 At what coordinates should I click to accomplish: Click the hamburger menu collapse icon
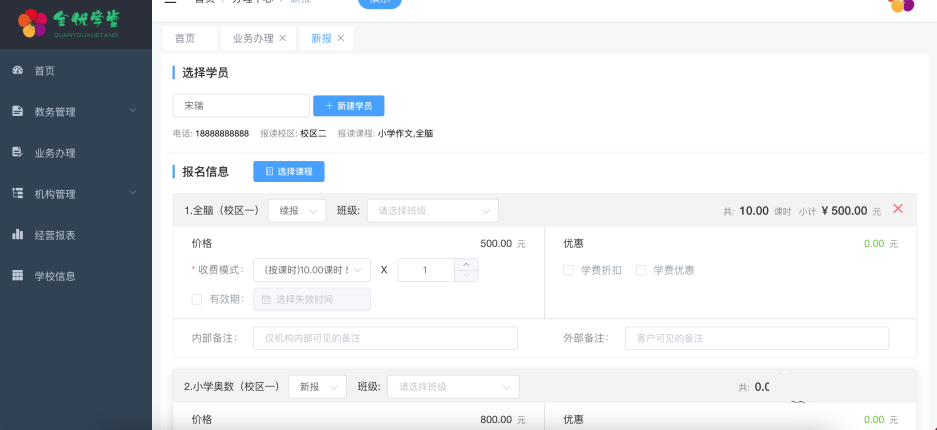coord(170,3)
